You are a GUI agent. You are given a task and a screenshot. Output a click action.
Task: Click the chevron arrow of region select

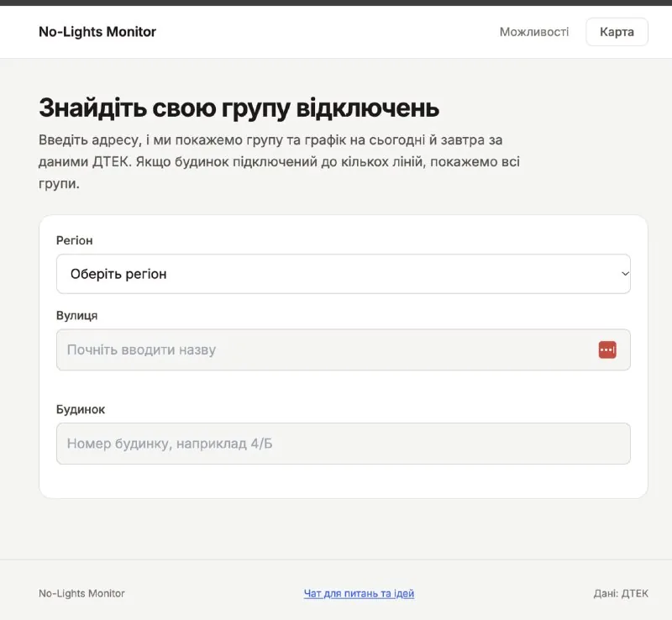click(625, 274)
